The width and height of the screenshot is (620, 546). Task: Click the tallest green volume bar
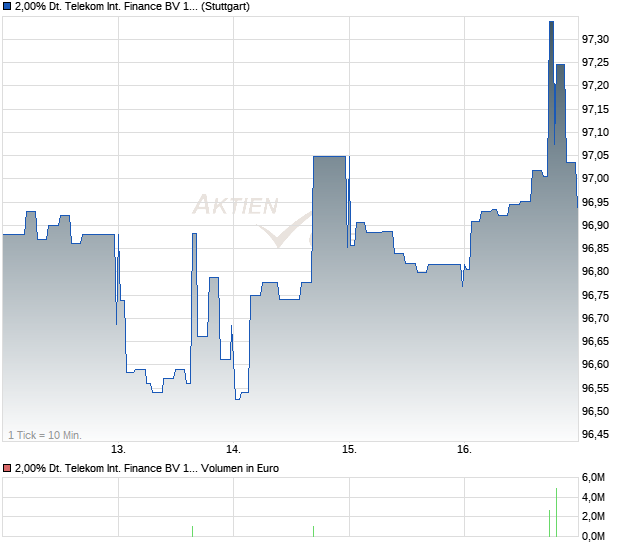click(x=556, y=512)
